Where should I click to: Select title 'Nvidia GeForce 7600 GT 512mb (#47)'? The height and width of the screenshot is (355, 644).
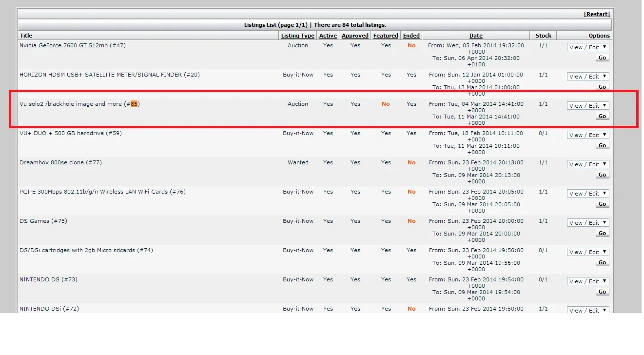[73, 45]
